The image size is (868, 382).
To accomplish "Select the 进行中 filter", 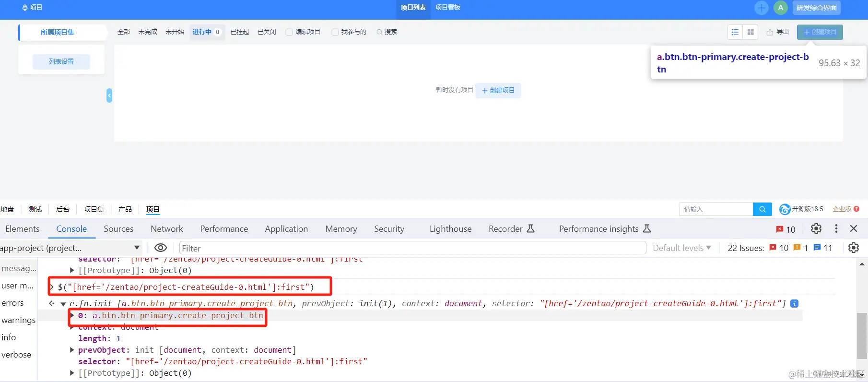I will tap(207, 32).
